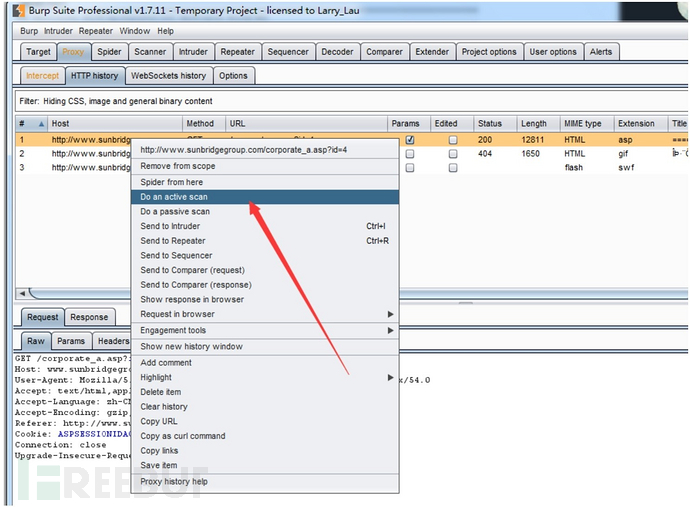Choose Spider from here

[x=265, y=182]
